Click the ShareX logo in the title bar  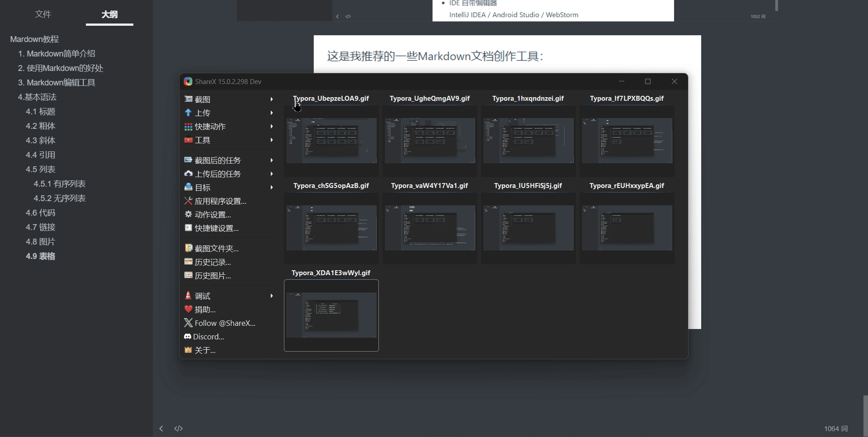188,81
